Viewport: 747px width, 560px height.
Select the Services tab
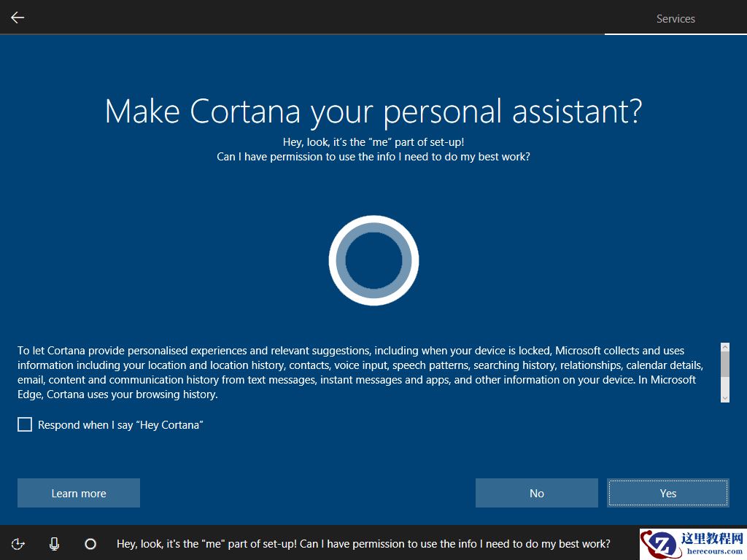[x=676, y=19]
